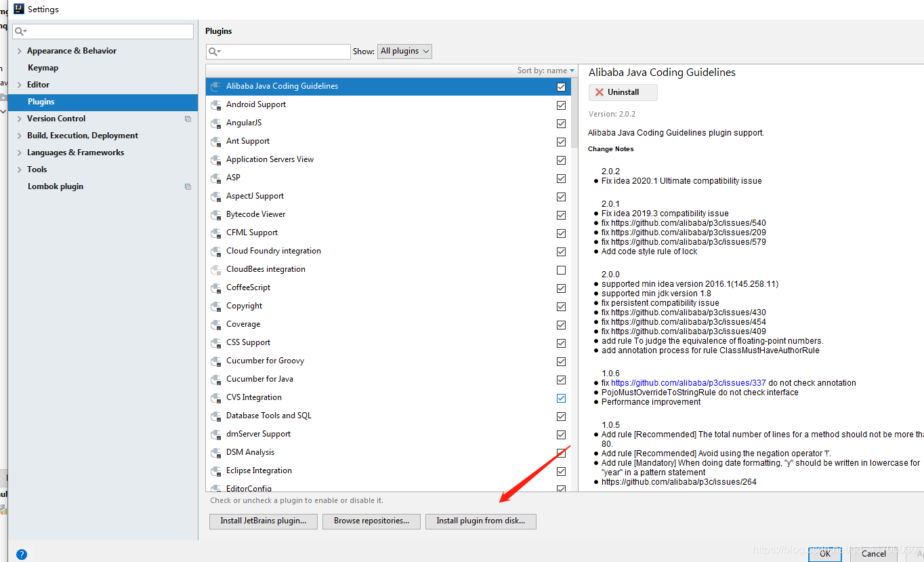Click the DSM Analysis plugin icon

(216, 453)
